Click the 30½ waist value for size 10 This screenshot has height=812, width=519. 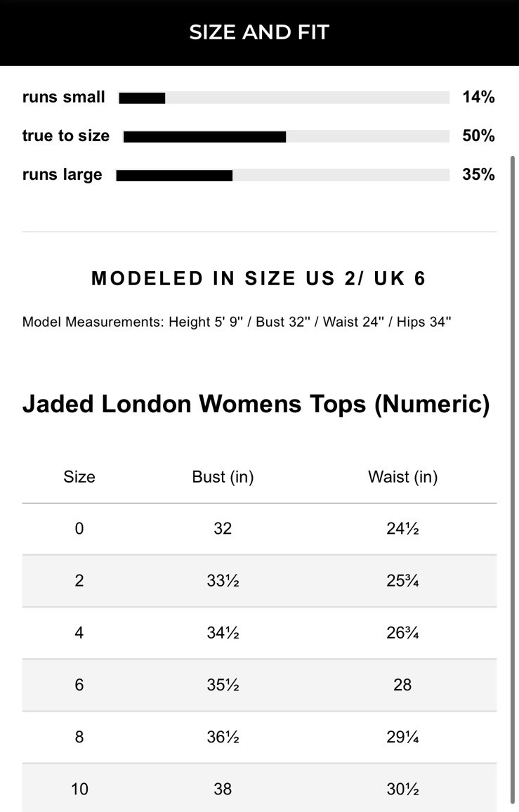pyautogui.click(x=402, y=789)
